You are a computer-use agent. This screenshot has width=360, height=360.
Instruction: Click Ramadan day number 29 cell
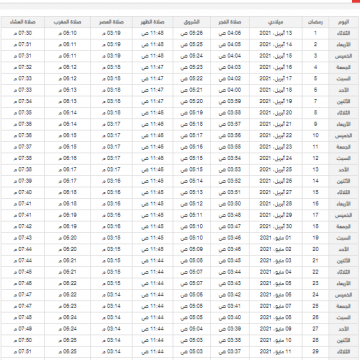pos(315,352)
